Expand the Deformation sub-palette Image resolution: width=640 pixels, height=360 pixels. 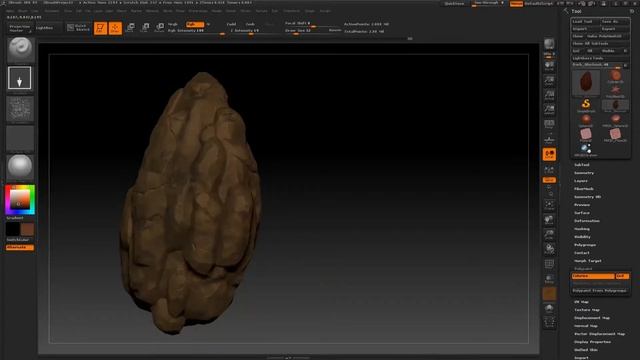(x=587, y=221)
